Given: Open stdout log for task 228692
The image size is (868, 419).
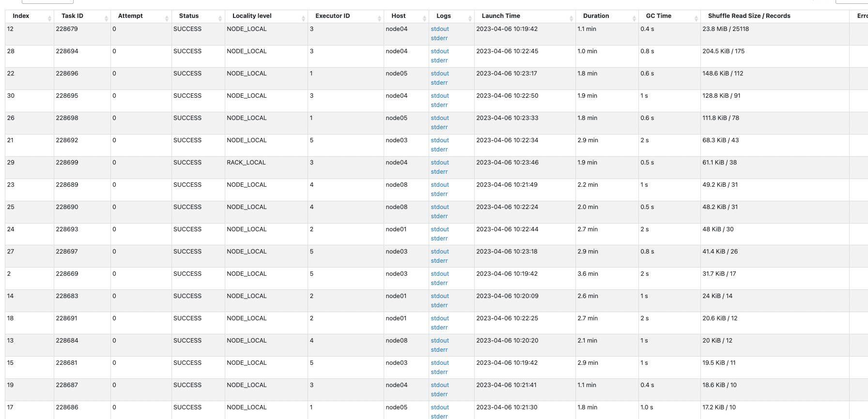Looking at the screenshot, I should tap(440, 140).
